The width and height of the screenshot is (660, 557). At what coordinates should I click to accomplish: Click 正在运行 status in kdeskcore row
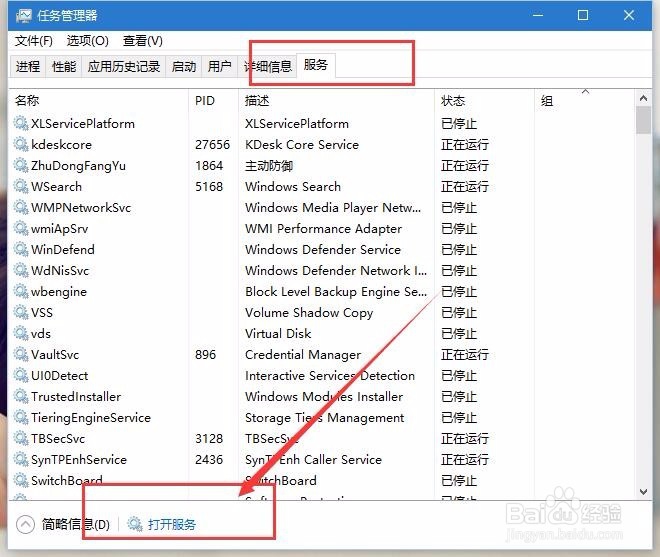click(x=465, y=144)
